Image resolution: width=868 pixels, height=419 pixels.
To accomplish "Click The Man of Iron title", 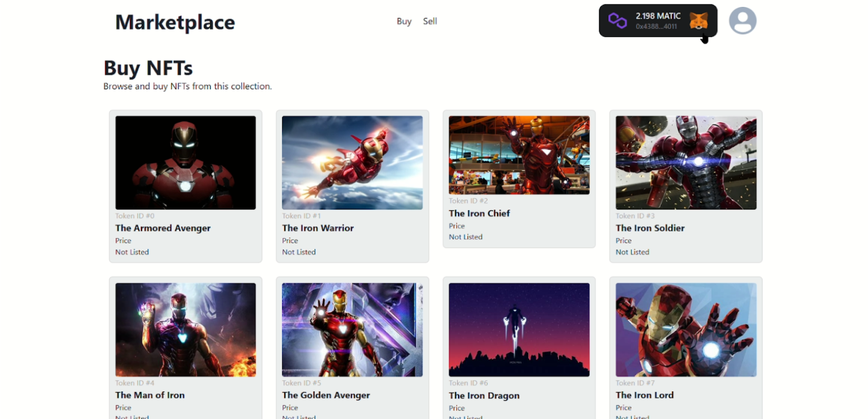I will [150, 395].
